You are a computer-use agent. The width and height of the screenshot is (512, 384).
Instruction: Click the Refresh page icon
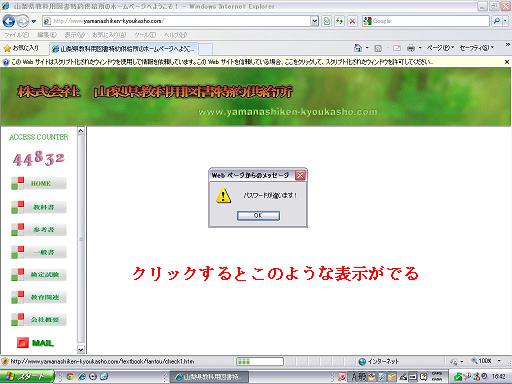[x=339, y=21]
